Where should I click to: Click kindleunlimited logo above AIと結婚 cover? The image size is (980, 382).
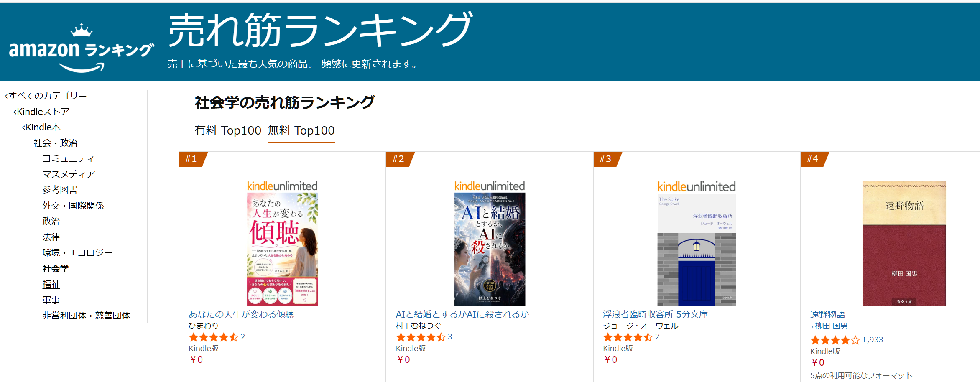click(490, 186)
